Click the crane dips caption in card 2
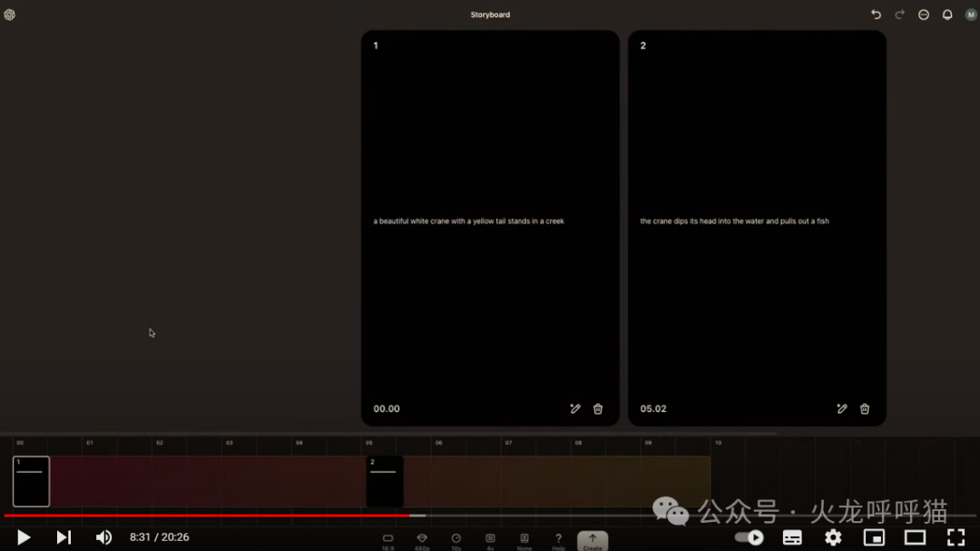The height and width of the screenshot is (551, 980). [734, 221]
